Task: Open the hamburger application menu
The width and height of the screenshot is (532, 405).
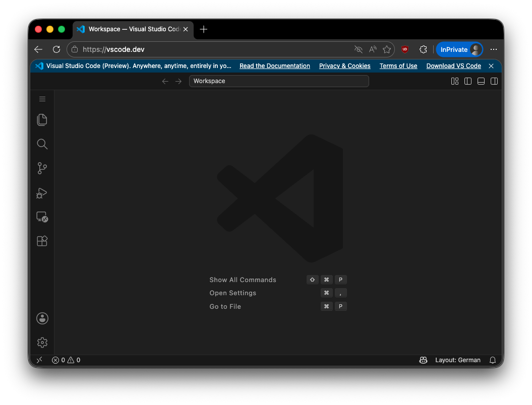Action: pos(42,99)
